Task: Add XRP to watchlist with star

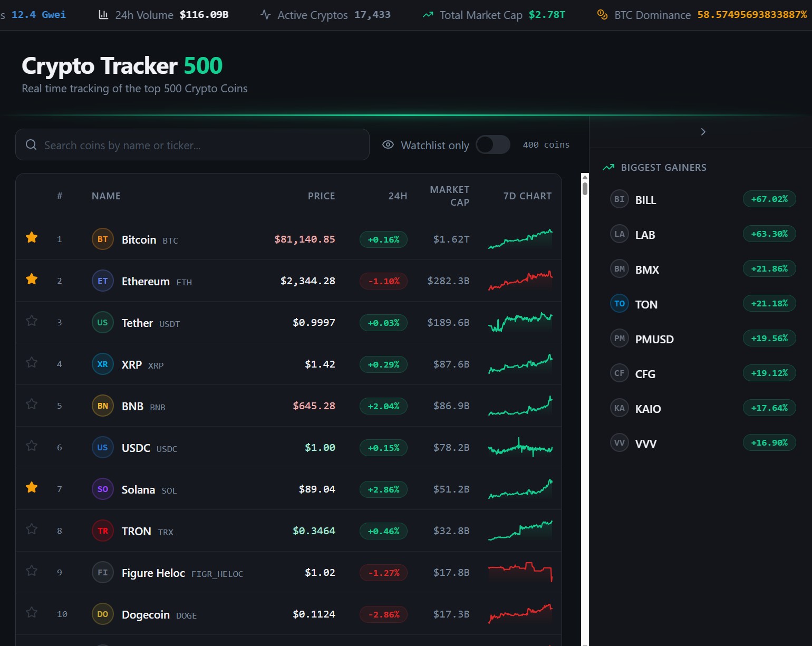Action: [x=32, y=363]
